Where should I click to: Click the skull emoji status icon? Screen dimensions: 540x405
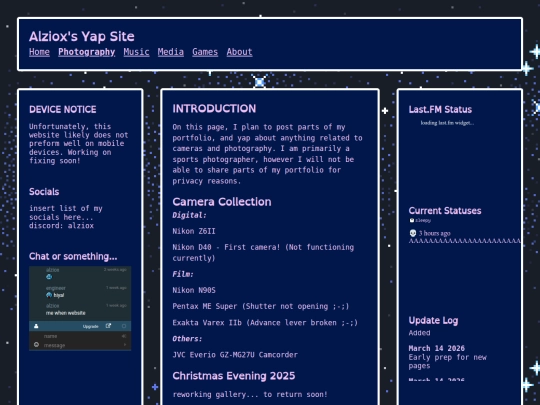coord(413,233)
